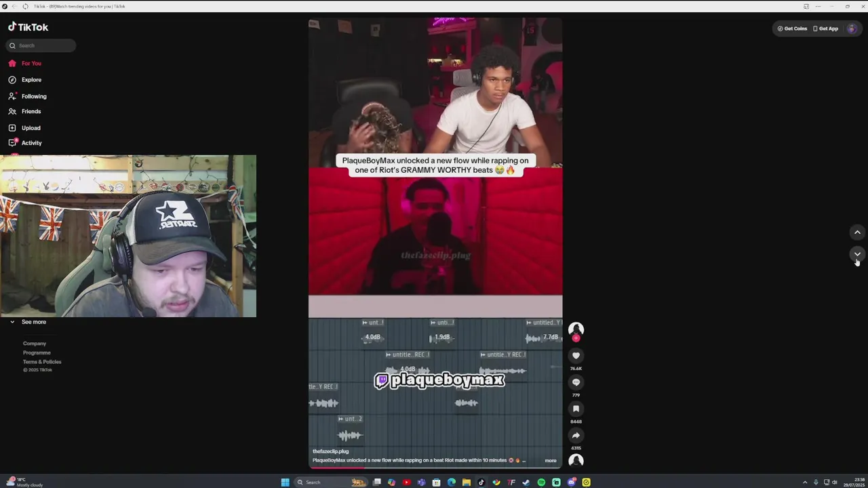Open the browser menu dots
This screenshot has height=488, width=868.
(x=818, y=6)
